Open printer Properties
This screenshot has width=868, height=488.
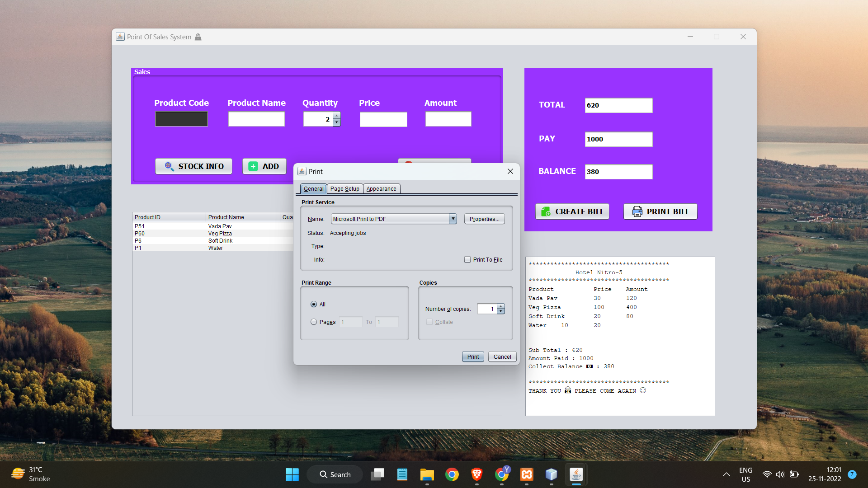click(x=484, y=219)
